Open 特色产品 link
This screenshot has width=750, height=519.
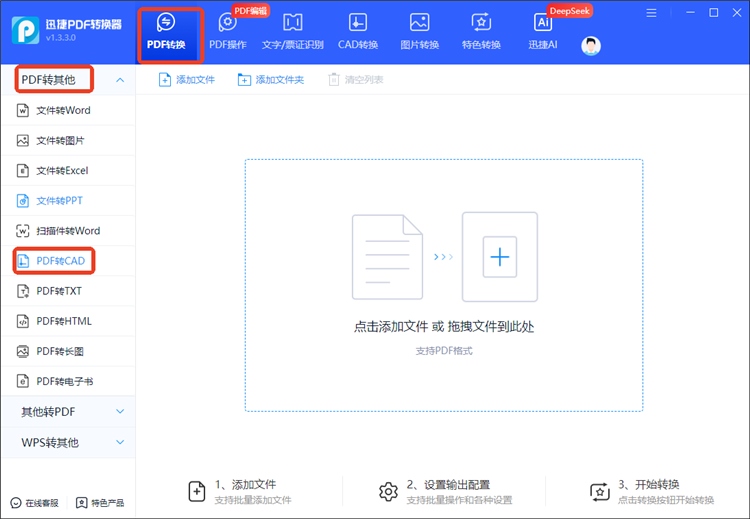click(x=100, y=503)
